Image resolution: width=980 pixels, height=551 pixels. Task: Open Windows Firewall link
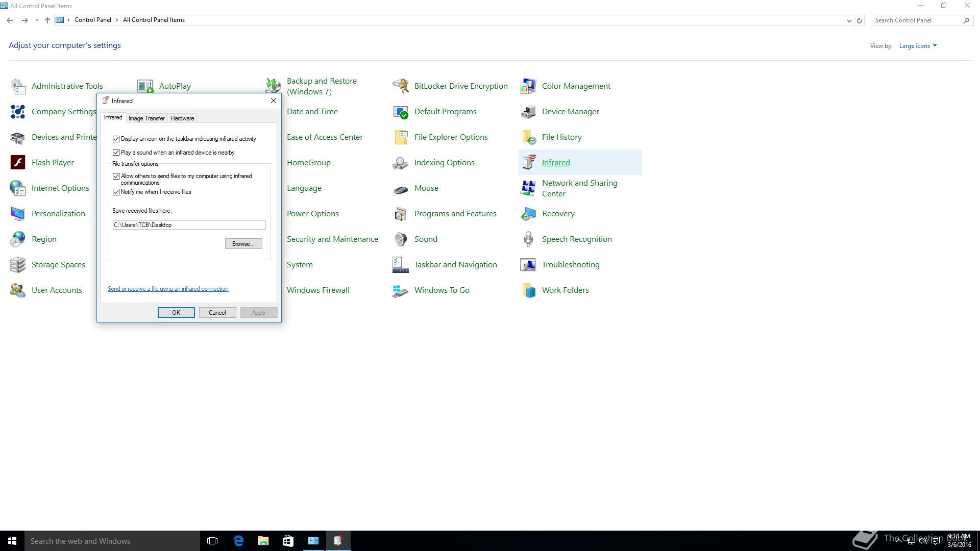coord(318,290)
